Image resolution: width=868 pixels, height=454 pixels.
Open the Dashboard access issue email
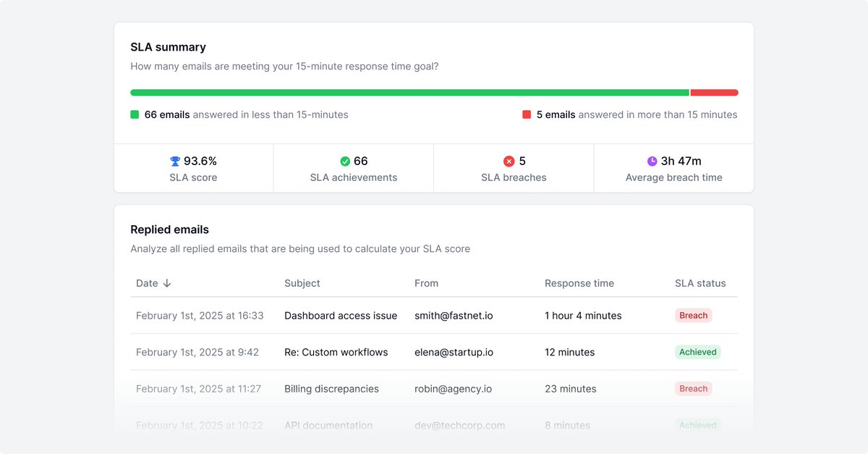341,316
